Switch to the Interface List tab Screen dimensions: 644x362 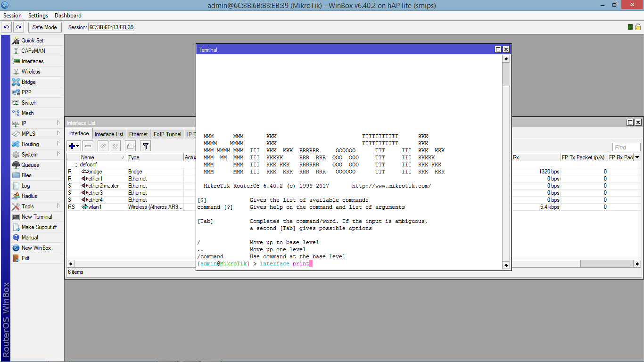[109, 134]
